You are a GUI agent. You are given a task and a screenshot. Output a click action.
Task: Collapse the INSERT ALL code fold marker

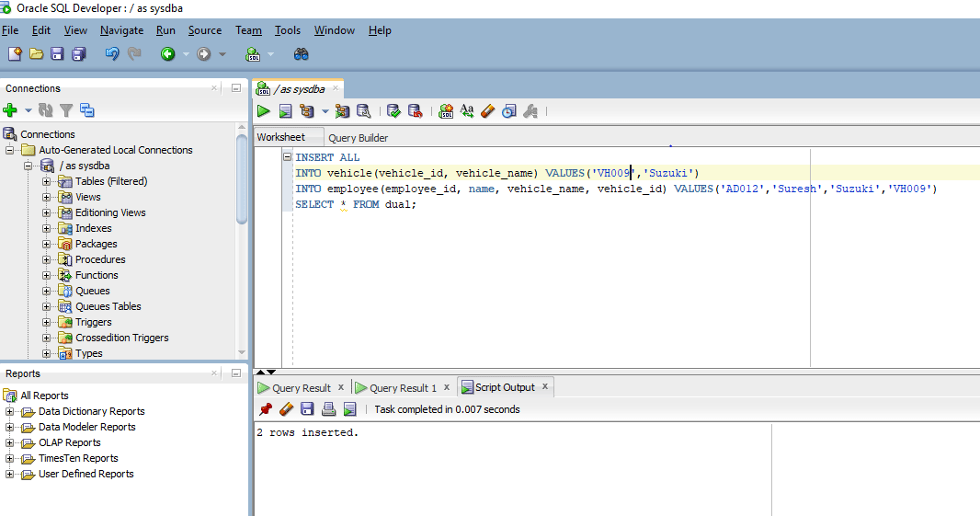[287, 157]
